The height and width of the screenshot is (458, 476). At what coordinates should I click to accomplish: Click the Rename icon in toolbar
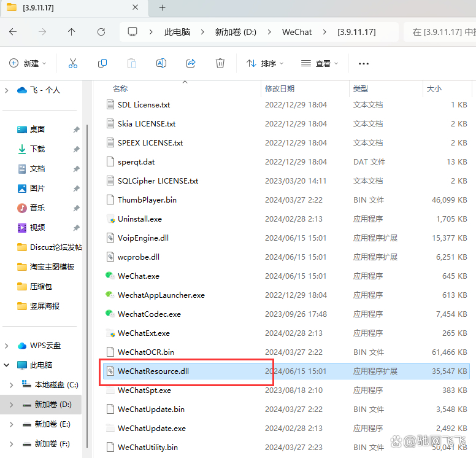click(x=161, y=63)
